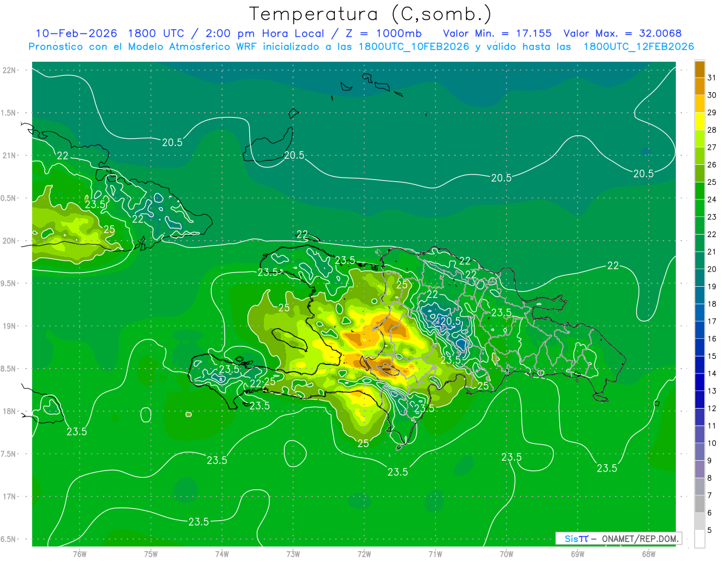Click the legend scale number 11
728x562 pixels.
tap(712, 426)
